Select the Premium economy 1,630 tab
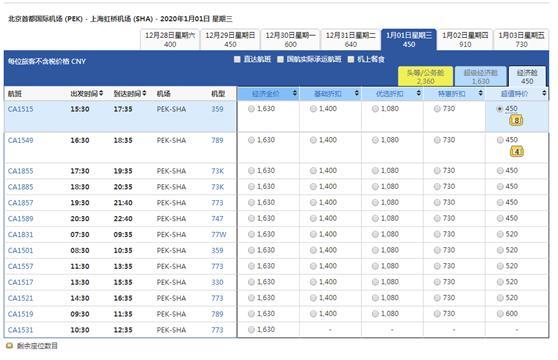Screen dimensions: 558x360 (x=480, y=76)
